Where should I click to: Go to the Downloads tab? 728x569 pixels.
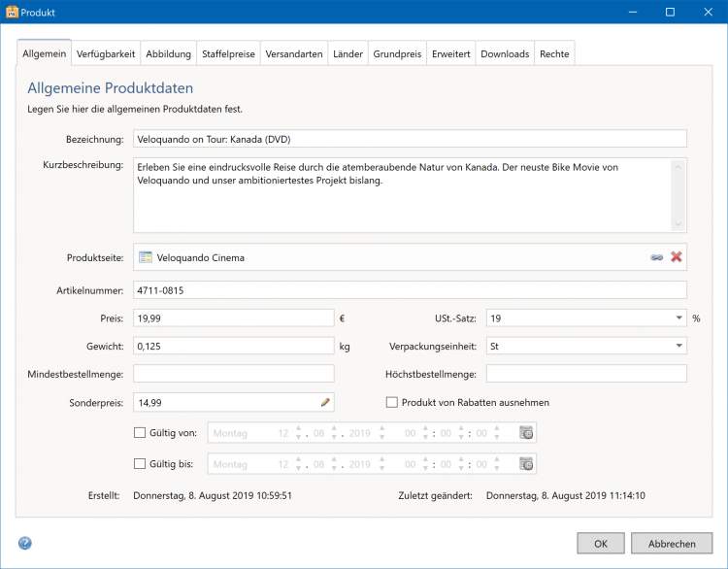505,54
